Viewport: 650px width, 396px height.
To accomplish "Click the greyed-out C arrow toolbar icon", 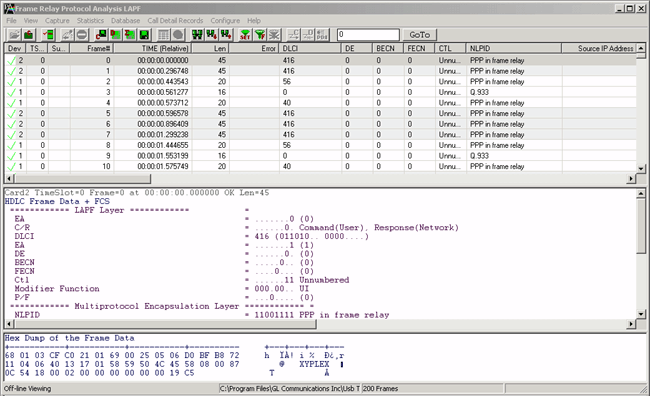I will click(293, 34).
